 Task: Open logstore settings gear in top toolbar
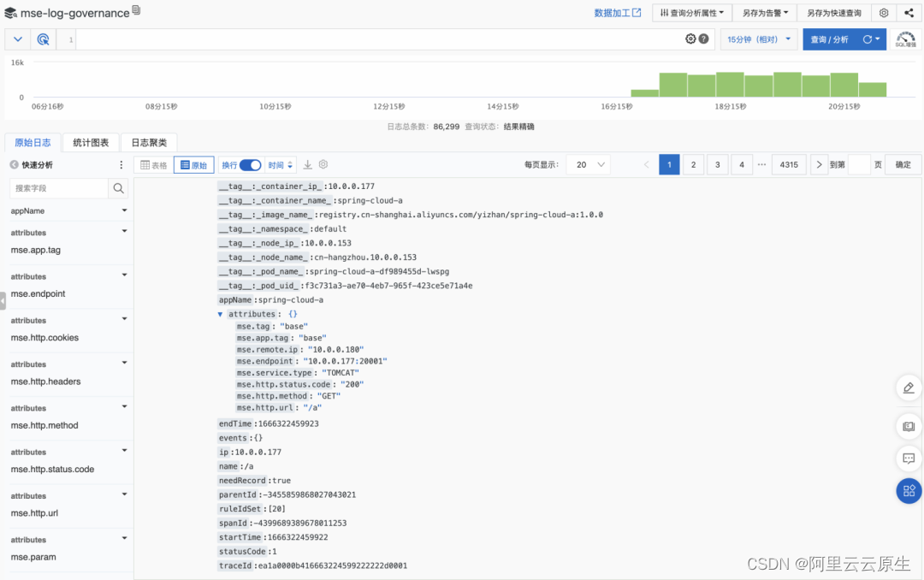pyautogui.click(x=883, y=12)
